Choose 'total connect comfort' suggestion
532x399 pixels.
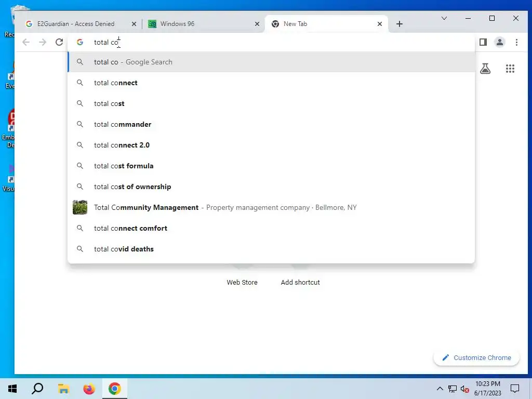[x=271, y=229]
